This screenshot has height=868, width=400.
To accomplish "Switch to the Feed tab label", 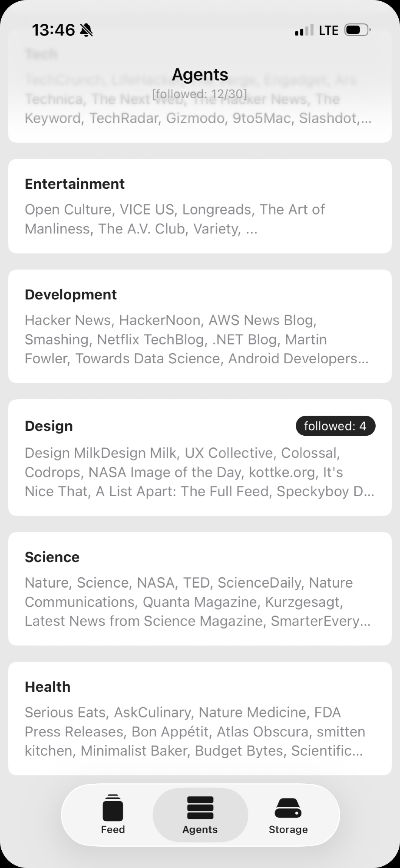I will click(113, 829).
